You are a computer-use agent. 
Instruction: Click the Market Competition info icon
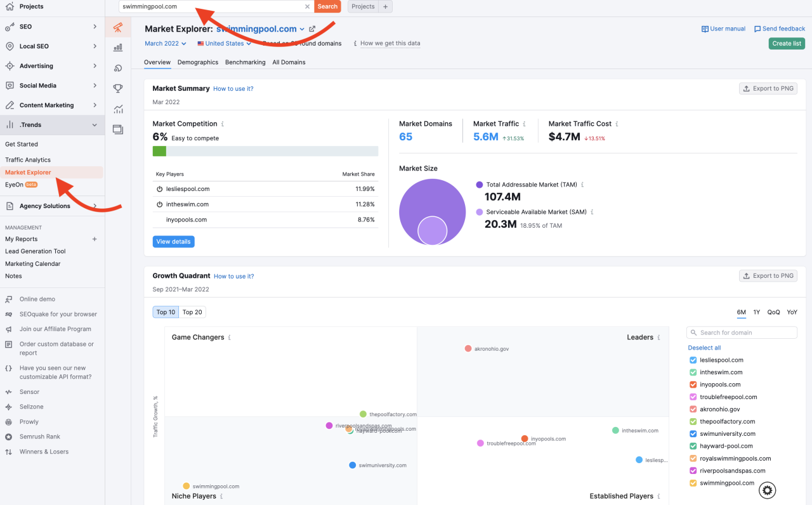[223, 124]
